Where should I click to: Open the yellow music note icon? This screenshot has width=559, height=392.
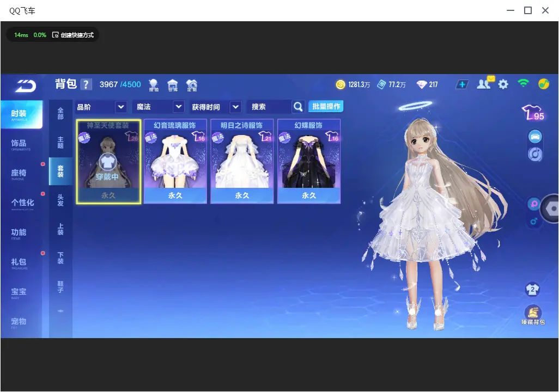[543, 84]
